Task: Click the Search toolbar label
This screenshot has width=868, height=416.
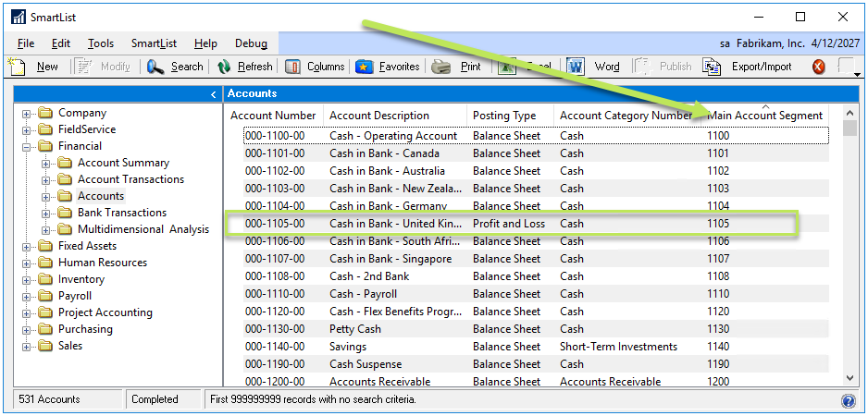Action: (187, 67)
